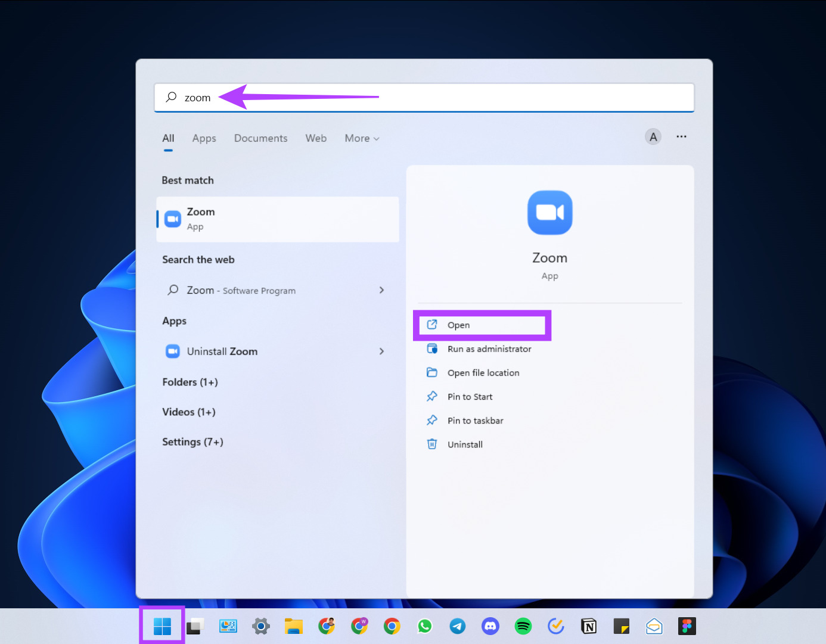Viewport: 826px width, 644px height.
Task: Click the Windows Start button
Action: pos(162,626)
